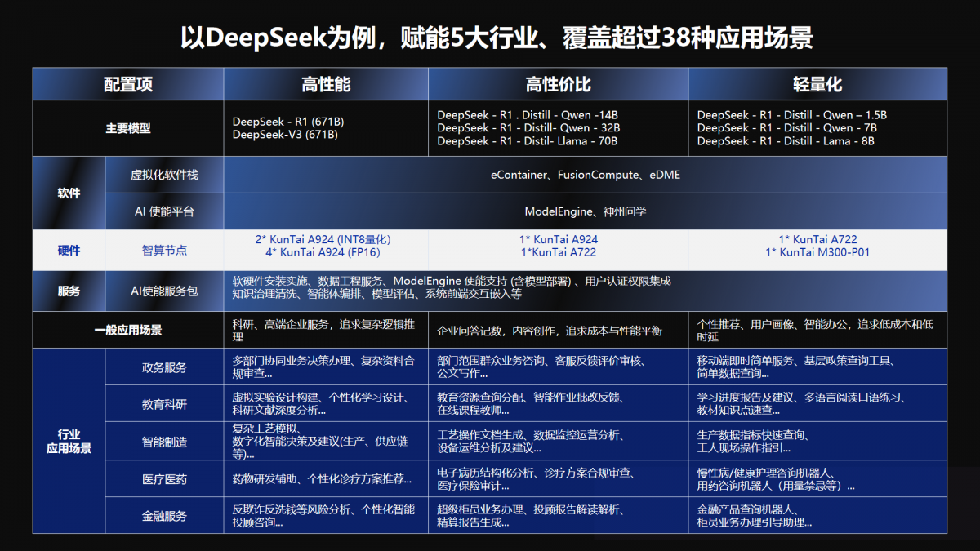This screenshot has height=551, width=980.
Task: Click the 1* KunTai A924 hardware entry
Action: 557,239
